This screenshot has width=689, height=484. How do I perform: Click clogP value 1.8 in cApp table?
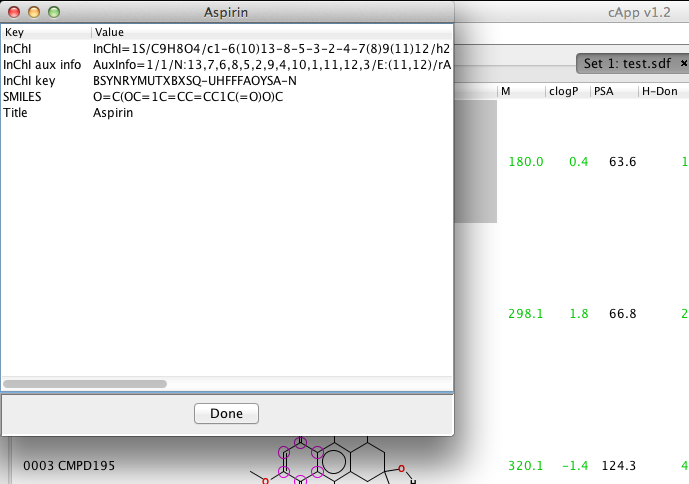[579, 314]
